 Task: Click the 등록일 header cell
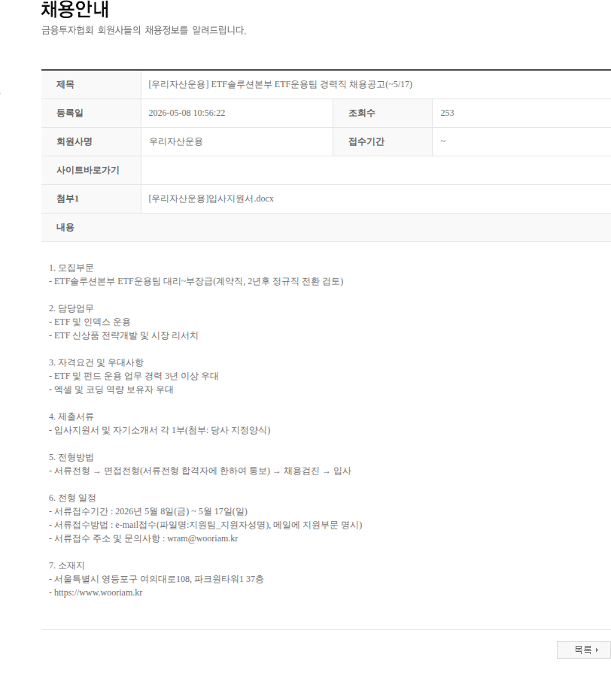(x=91, y=113)
